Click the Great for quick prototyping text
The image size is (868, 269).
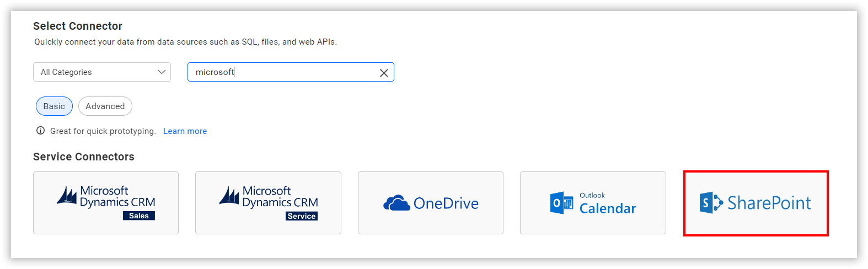tap(103, 131)
